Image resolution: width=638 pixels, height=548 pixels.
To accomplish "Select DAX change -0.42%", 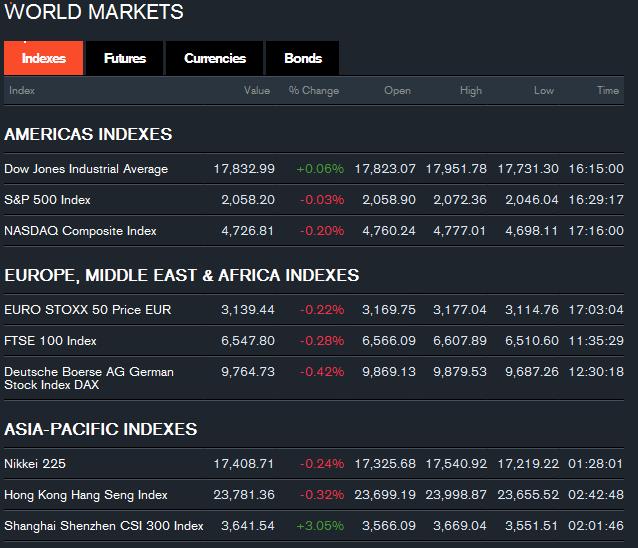I will pos(322,371).
